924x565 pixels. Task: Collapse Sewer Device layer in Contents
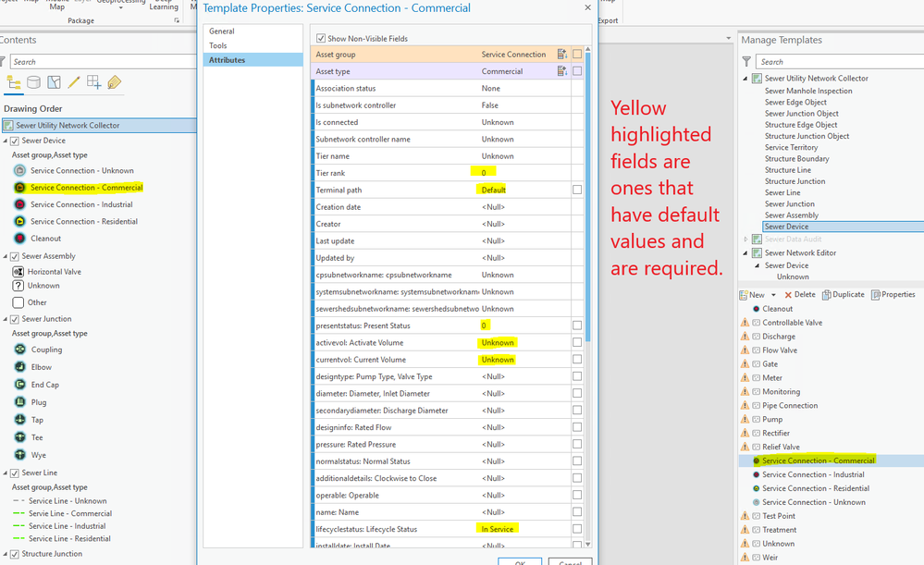click(x=6, y=141)
